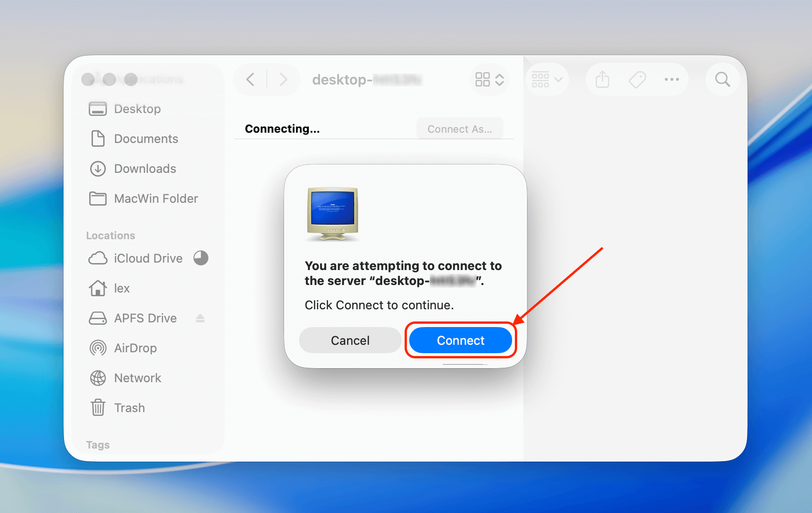Open Documents in the sidebar
Viewport: 812px width, 513px height.
pos(146,139)
